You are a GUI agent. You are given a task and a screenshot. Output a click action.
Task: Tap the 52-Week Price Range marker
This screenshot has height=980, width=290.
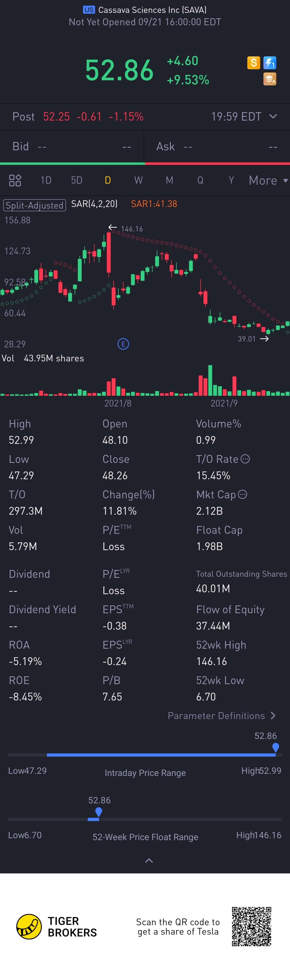point(99,812)
